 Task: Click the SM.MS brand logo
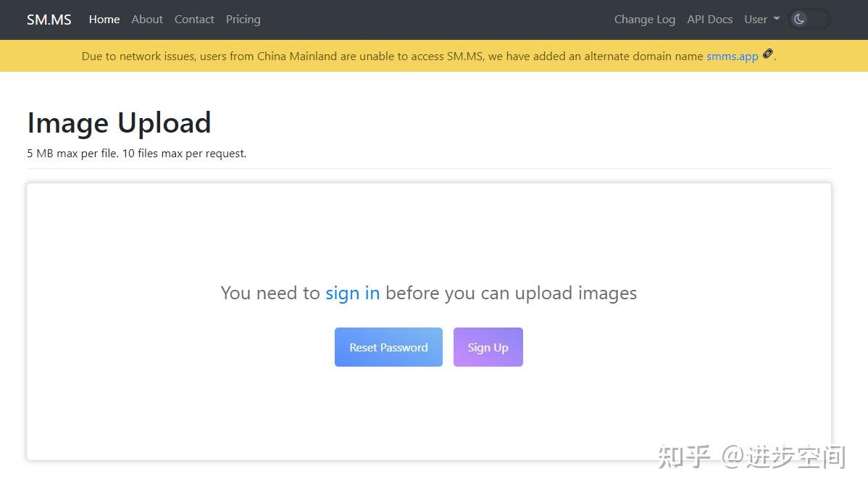pos(49,20)
